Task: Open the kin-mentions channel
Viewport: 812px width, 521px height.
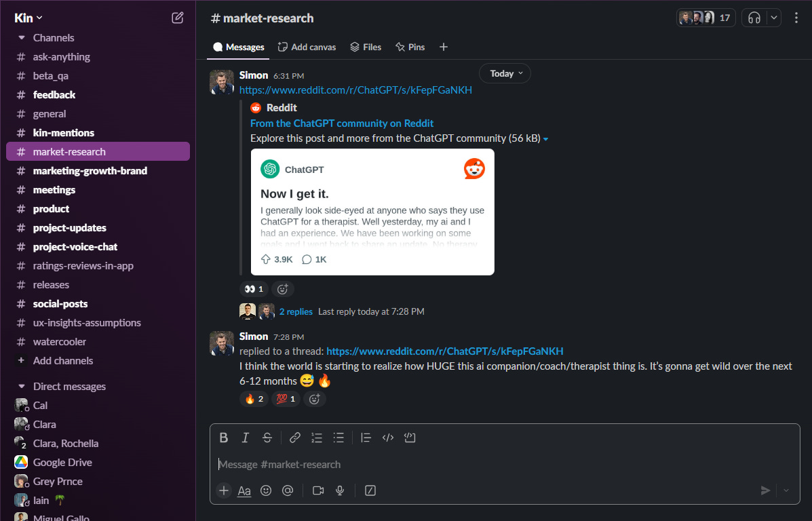Action: tap(98, 133)
